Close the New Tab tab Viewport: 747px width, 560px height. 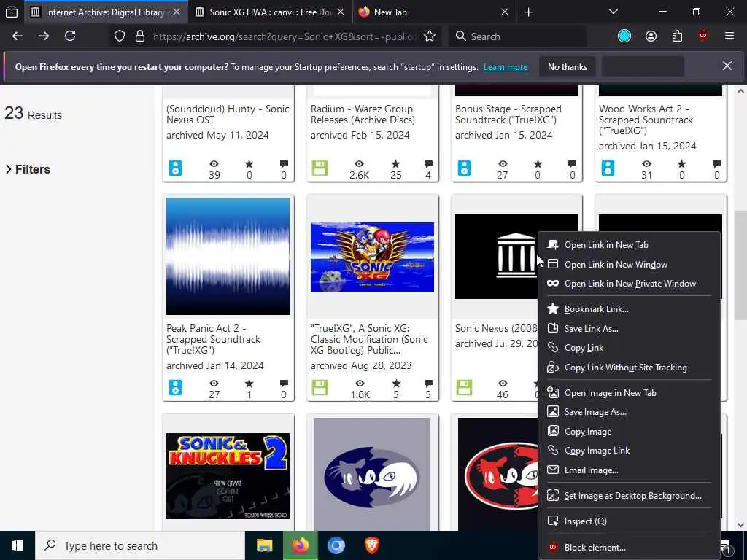[x=505, y=12]
